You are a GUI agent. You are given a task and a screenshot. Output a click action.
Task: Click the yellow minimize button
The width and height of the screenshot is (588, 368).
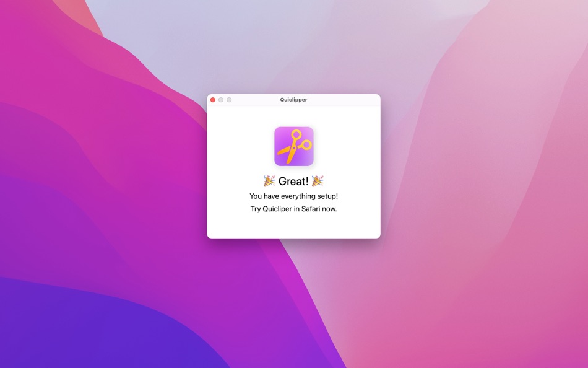pos(221,99)
